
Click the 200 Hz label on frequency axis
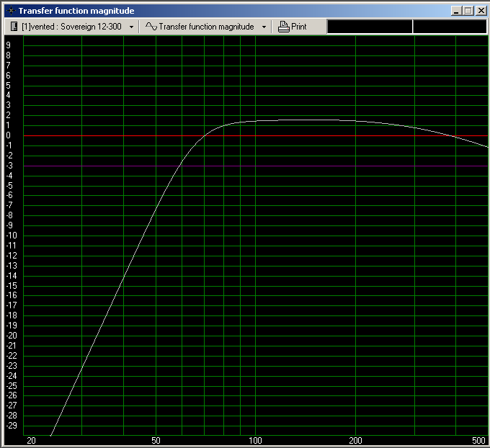pyautogui.click(x=355, y=440)
